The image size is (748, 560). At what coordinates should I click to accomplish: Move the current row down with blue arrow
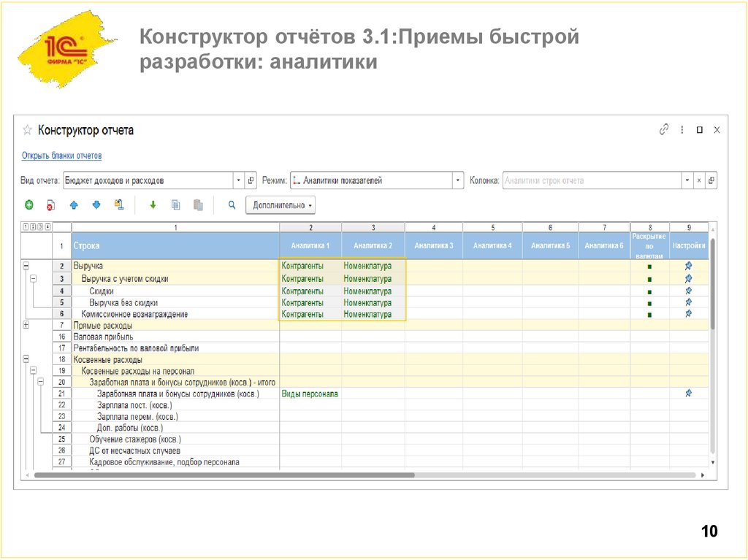tap(96, 204)
